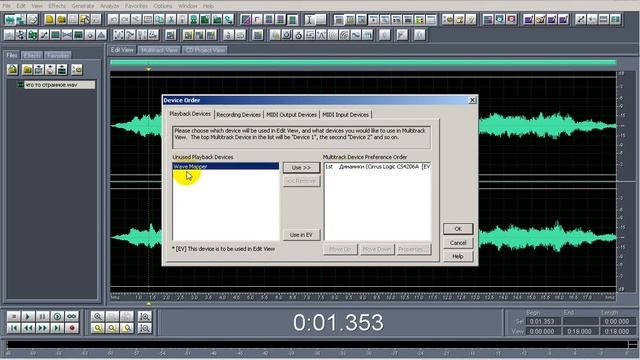This screenshot has height=360, width=640.
Task: Switch to the Recording Devices tab
Action: click(238, 115)
